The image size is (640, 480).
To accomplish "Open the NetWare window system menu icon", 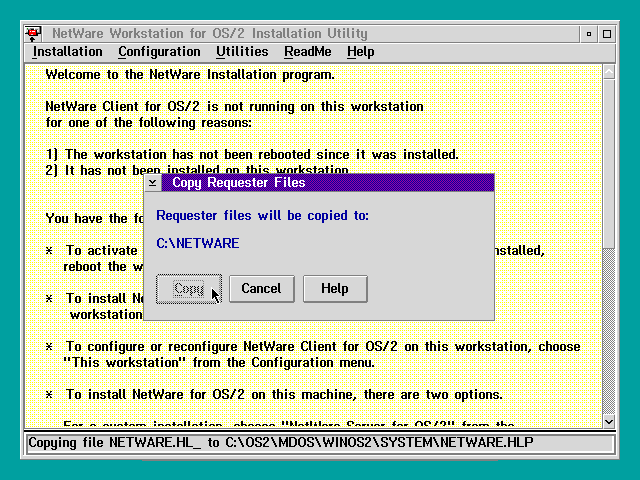I will [33, 33].
